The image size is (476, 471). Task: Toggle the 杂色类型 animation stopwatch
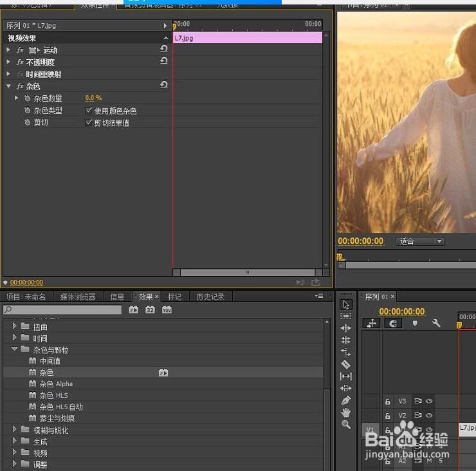pos(27,110)
